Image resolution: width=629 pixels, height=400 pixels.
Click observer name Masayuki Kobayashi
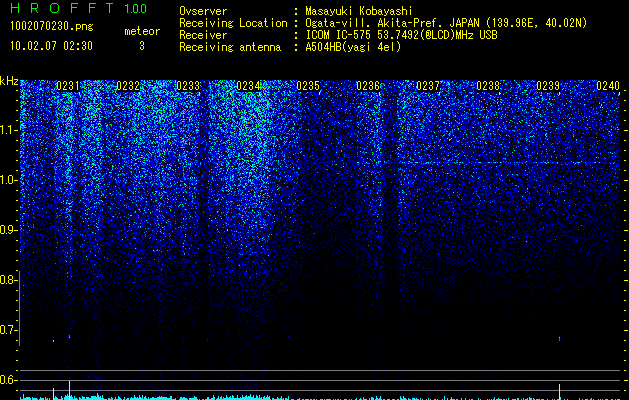(x=359, y=11)
